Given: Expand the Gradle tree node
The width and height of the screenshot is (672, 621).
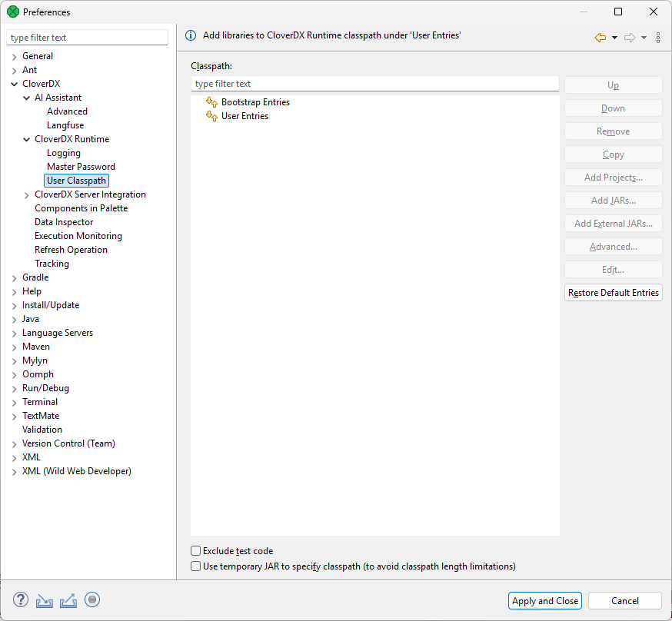Looking at the screenshot, I should click(x=14, y=278).
